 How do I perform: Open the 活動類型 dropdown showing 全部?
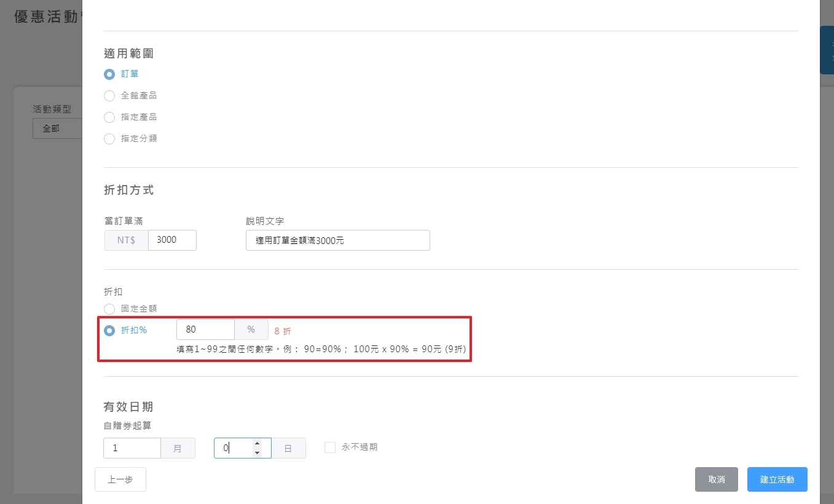(57, 129)
